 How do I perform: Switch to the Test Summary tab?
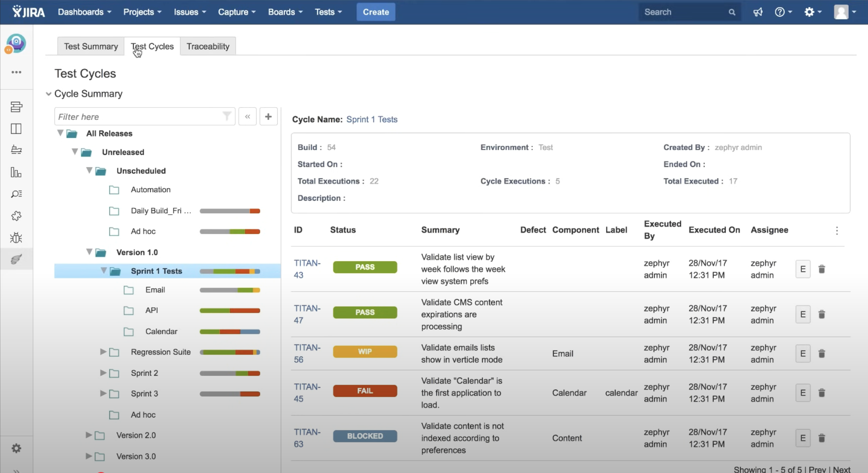[x=91, y=47]
